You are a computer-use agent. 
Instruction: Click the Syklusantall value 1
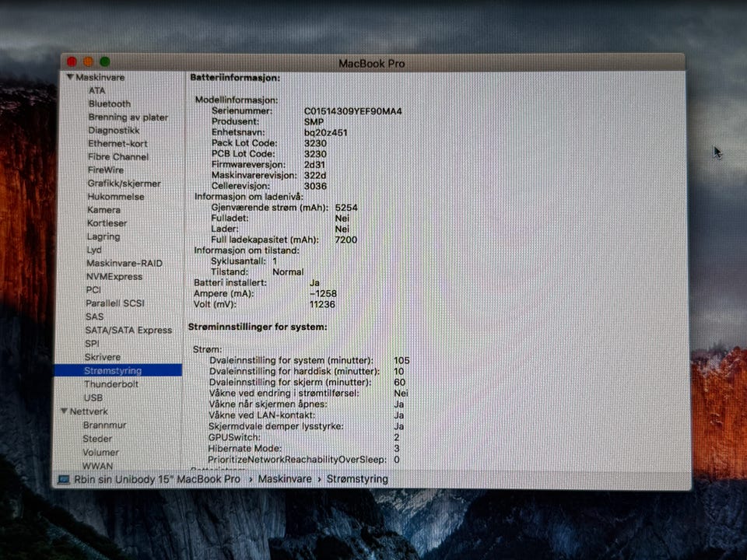(x=275, y=261)
